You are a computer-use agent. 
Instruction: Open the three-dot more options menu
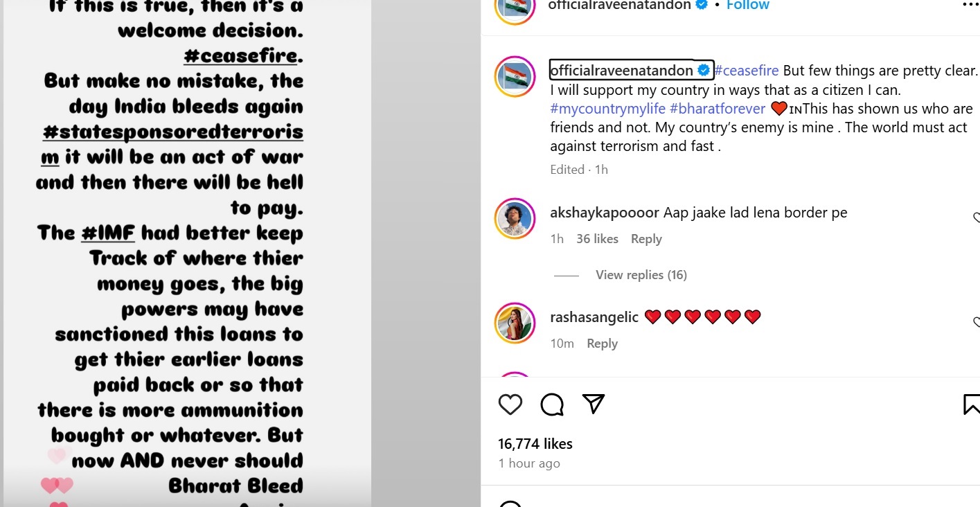(971, 5)
